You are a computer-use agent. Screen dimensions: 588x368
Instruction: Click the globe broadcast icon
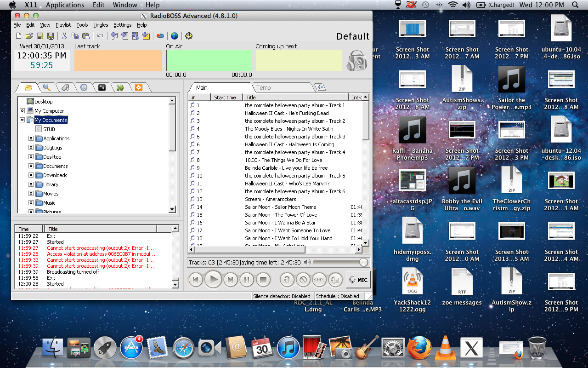pos(175,36)
